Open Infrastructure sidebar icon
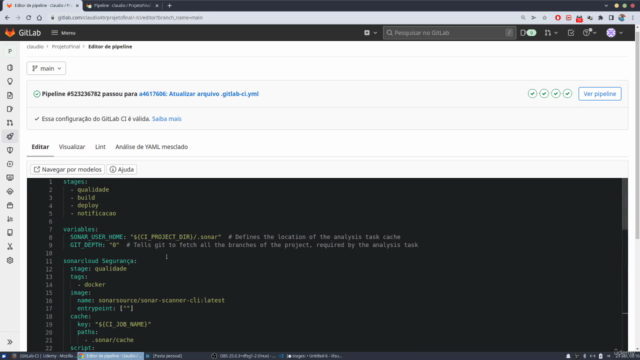Screen dimensions: 640x360 click(10, 191)
